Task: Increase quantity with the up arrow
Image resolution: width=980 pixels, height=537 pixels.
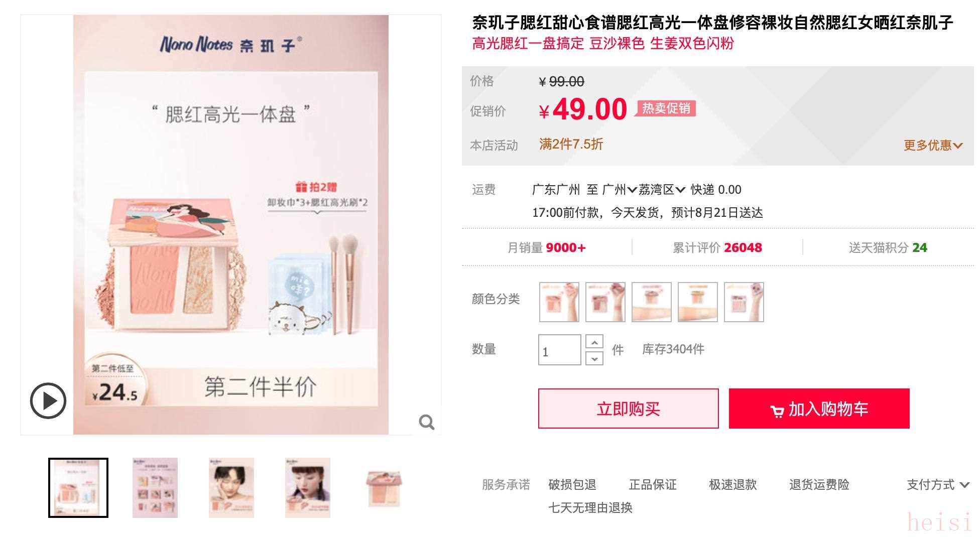Action: (x=594, y=342)
